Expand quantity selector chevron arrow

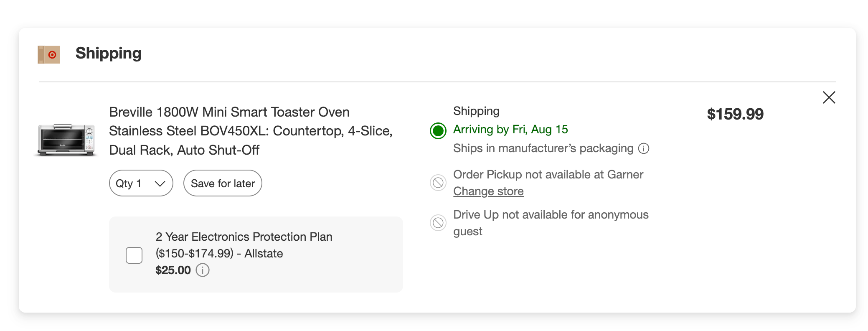tap(160, 183)
